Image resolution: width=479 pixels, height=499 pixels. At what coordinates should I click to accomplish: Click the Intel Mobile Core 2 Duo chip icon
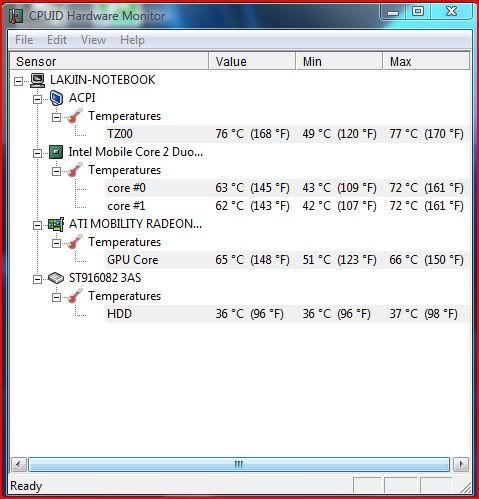56,152
